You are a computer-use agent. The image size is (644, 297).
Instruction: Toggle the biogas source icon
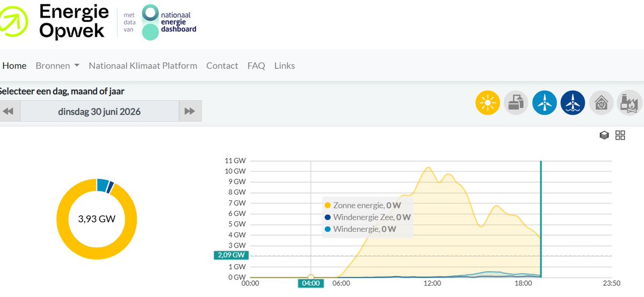[516, 103]
